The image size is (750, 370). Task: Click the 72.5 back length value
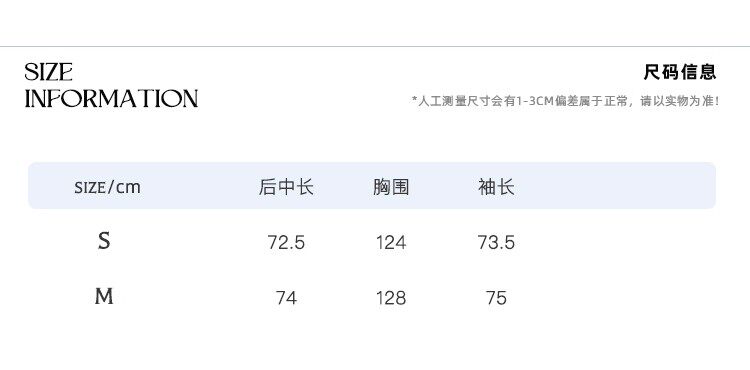(x=286, y=243)
